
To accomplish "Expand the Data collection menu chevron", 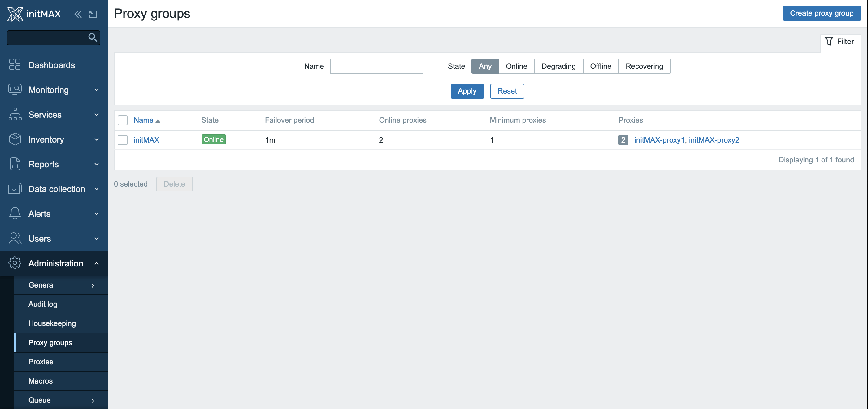I will point(97,189).
